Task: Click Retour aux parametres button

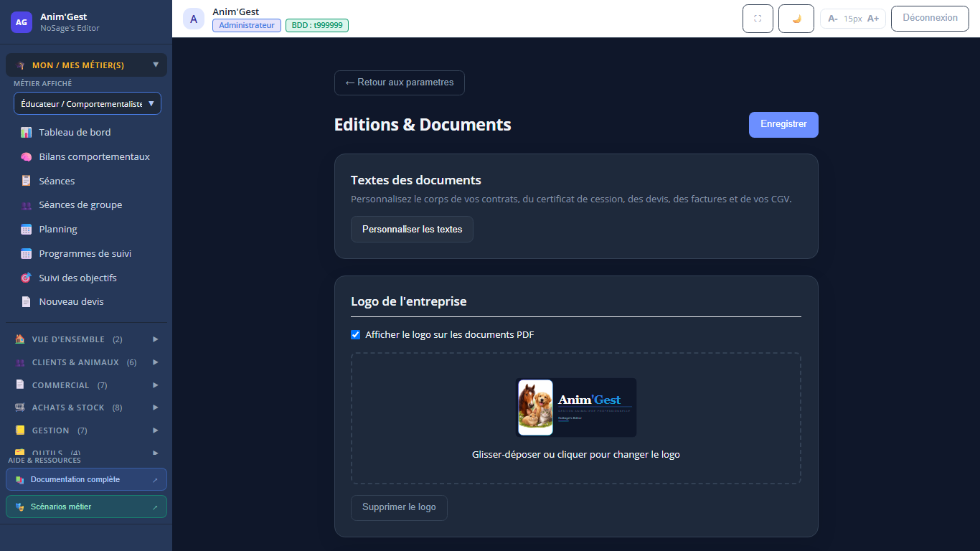Action: pyautogui.click(x=400, y=83)
